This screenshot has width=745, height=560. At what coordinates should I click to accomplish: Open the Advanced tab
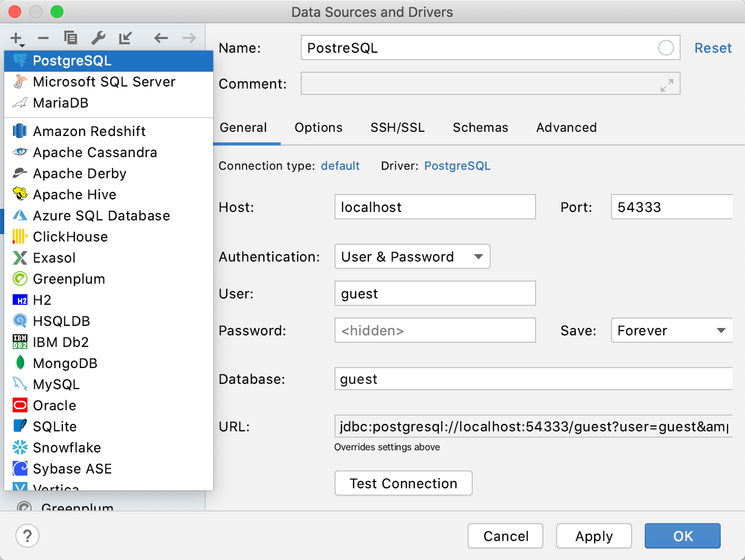point(567,128)
